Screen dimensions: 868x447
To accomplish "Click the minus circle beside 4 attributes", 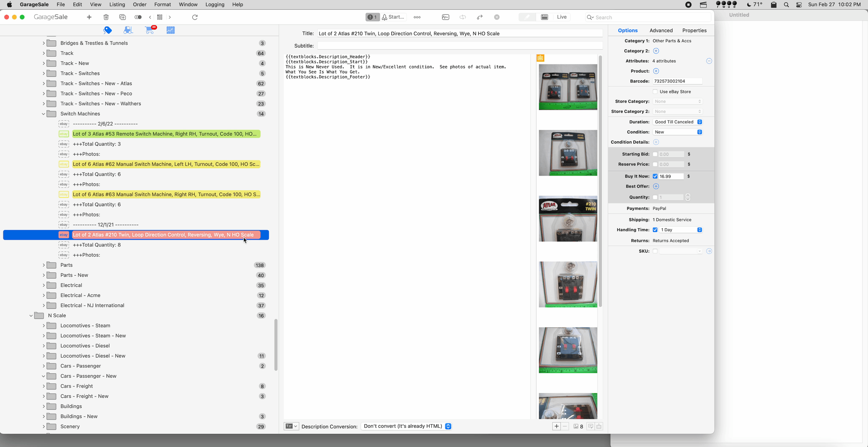I will pyautogui.click(x=709, y=61).
